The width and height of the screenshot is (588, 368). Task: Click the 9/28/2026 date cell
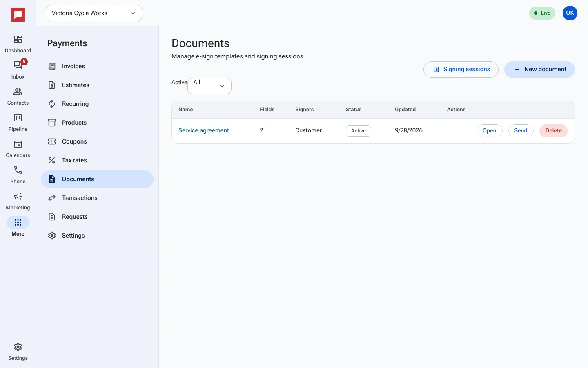tap(409, 130)
